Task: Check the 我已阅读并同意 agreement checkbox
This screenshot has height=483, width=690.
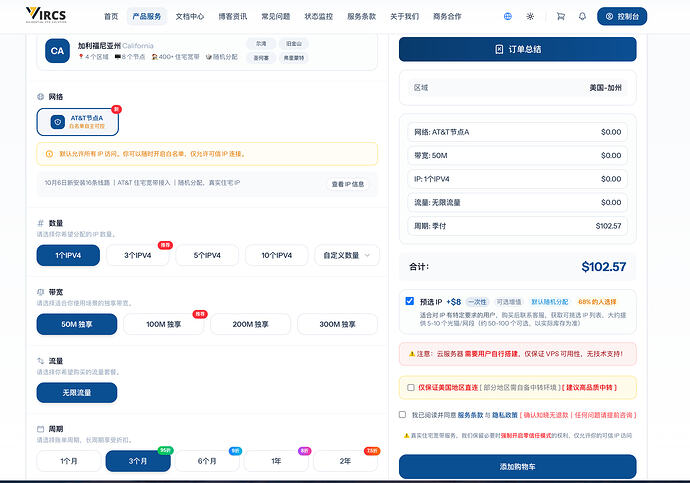Action: pos(402,414)
